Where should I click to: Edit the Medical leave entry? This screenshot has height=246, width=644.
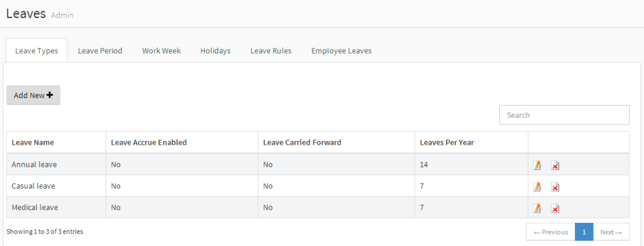(537, 208)
